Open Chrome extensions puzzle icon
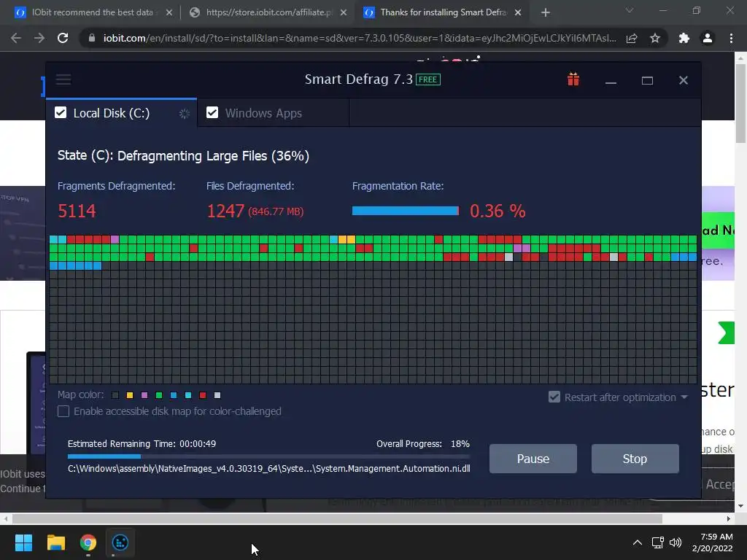The height and width of the screenshot is (560, 747). click(x=684, y=38)
